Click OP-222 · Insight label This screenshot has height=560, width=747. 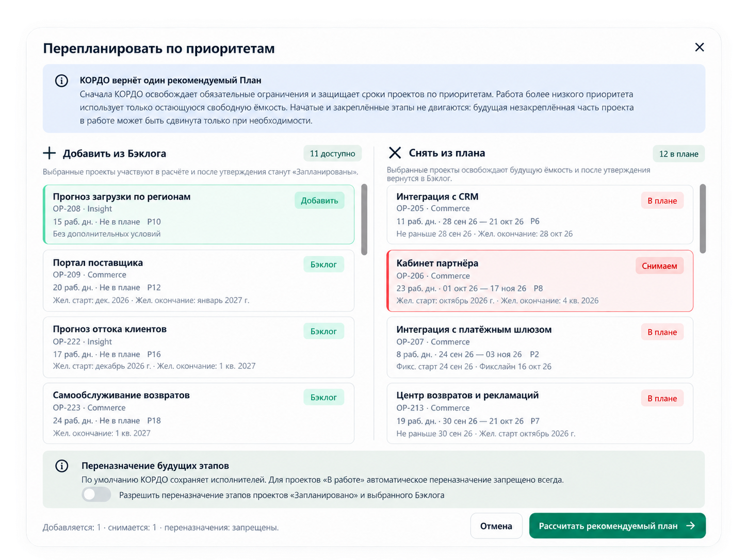(83, 341)
